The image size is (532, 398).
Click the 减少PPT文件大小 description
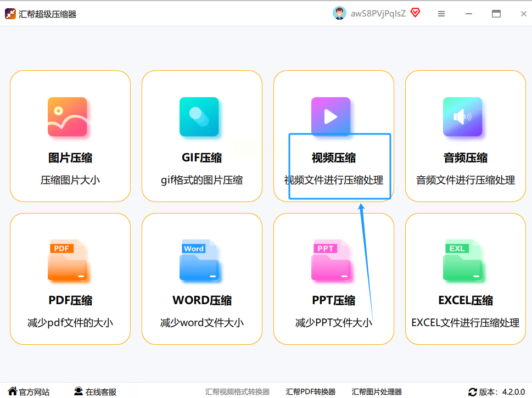334,322
